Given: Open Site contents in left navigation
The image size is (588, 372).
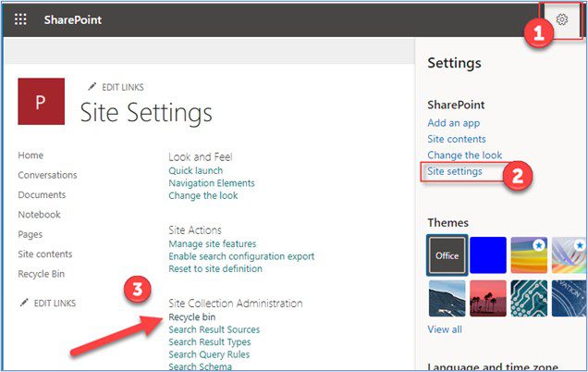Looking at the screenshot, I should (x=45, y=254).
